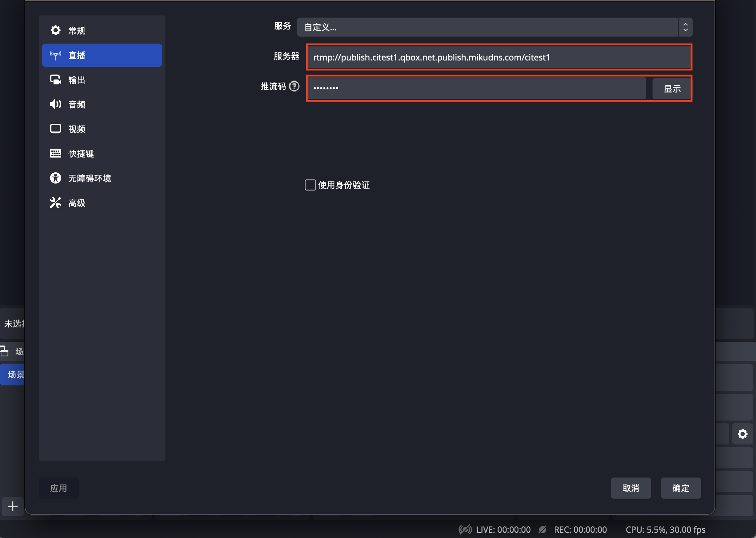
Task: Click the 确定 confirm button
Action: [x=681, y=488]
